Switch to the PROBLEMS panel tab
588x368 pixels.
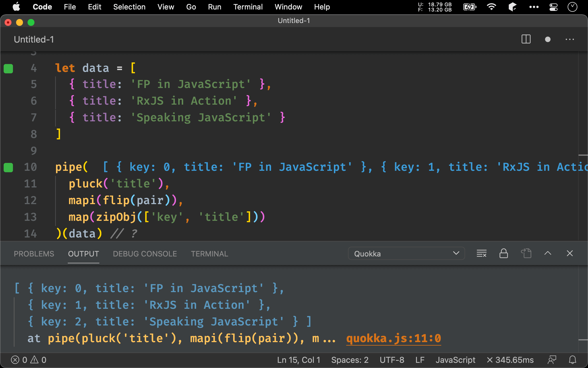[34, 254]
